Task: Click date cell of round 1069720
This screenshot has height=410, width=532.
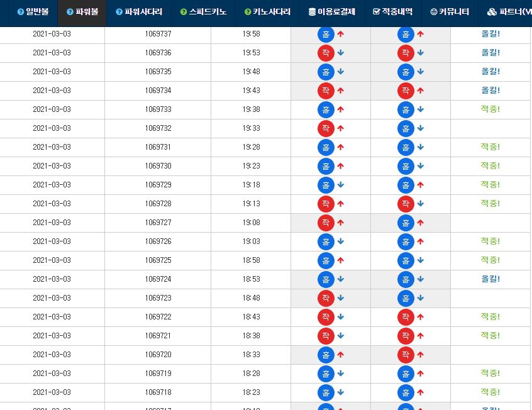Action: coord(52,355)
